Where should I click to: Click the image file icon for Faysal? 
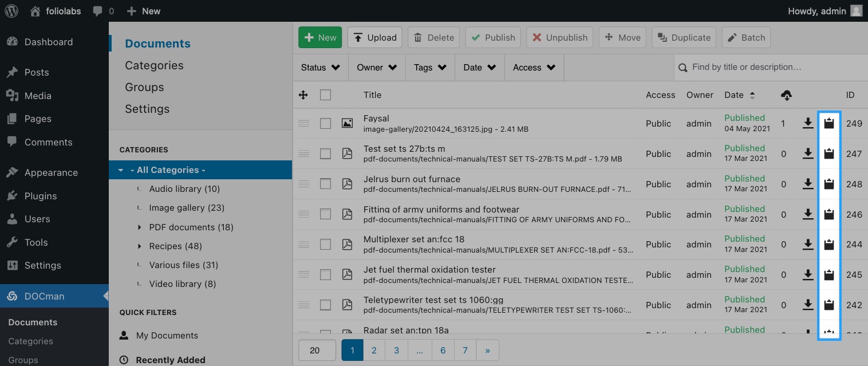tap(347, 123)
